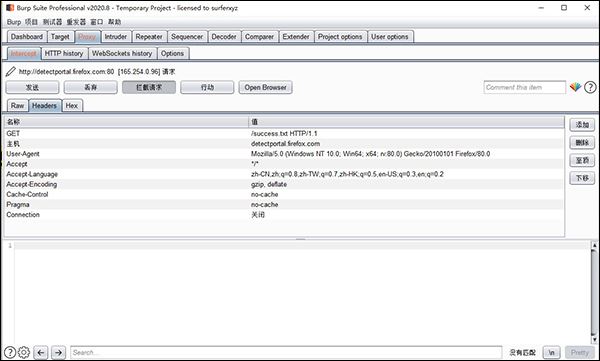Viewport: 600px width, 361px height.
Task: Click the Open Browser button
Action: pyautogui.click(x=266, y=87)
